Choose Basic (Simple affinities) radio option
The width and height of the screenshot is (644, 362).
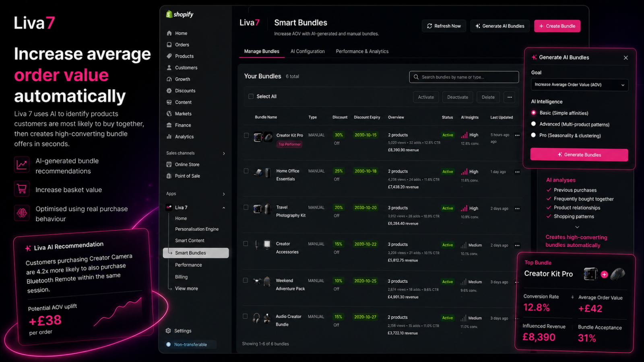coord(534,113)
